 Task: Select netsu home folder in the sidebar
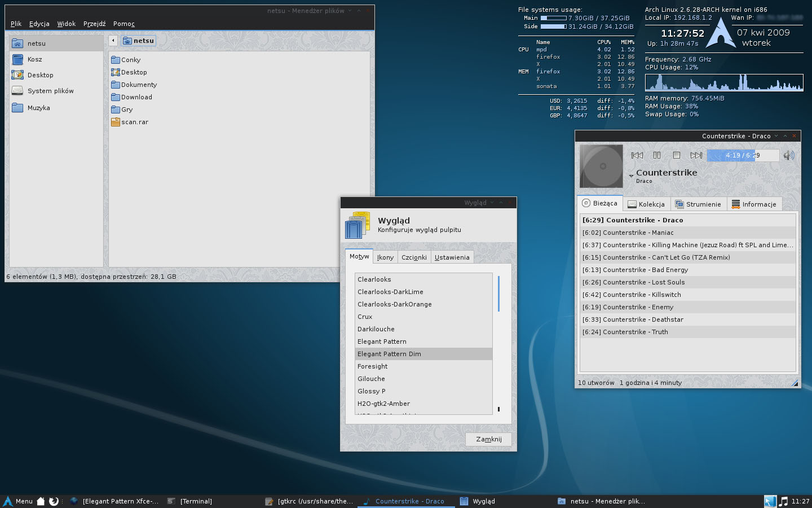pyautogui.click(x=56, y=43)
